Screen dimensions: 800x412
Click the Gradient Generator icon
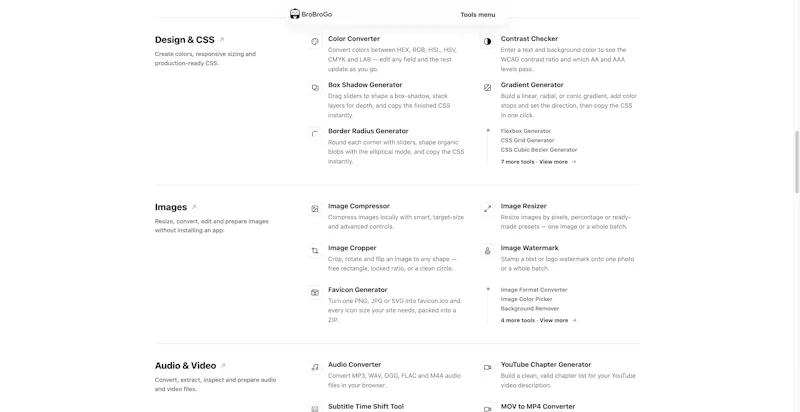coord(487,88)
